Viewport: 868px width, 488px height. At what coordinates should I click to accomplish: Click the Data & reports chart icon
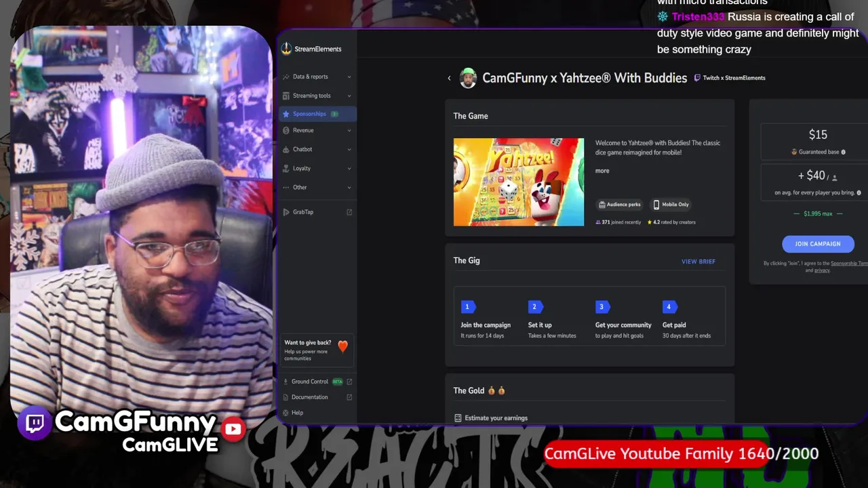tap(286, 77)
